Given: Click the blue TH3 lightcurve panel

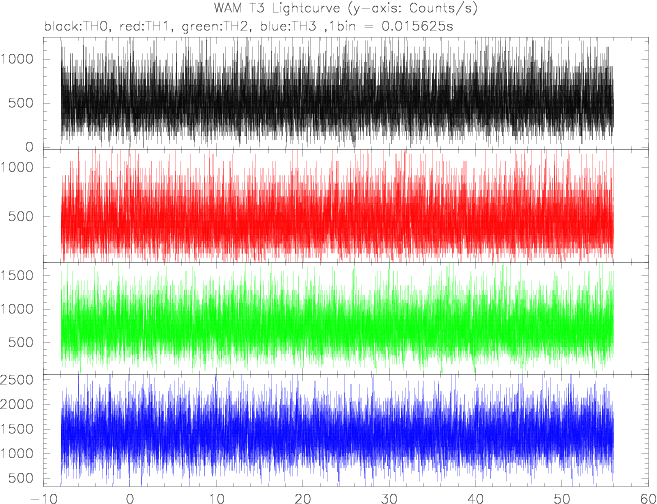Looking at the screenshot, I should [x=346, y=431].
